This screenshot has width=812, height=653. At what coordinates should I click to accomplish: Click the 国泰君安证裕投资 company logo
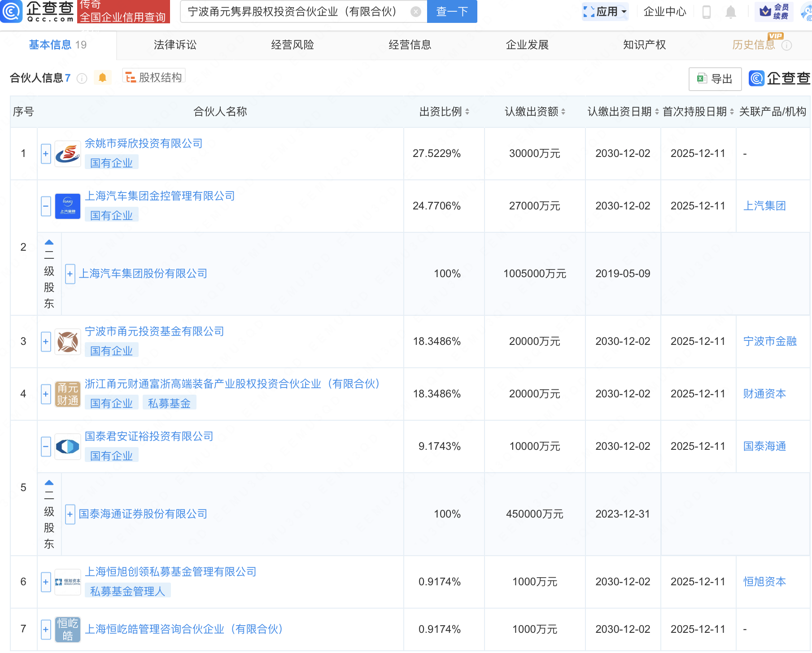coord(67,447)
